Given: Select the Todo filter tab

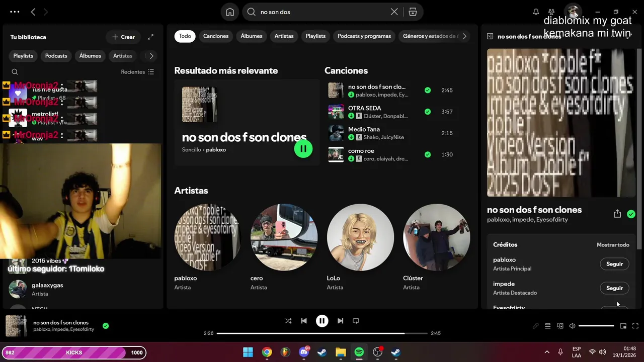Looking at the screenshot, I should [x=185, y=36].
